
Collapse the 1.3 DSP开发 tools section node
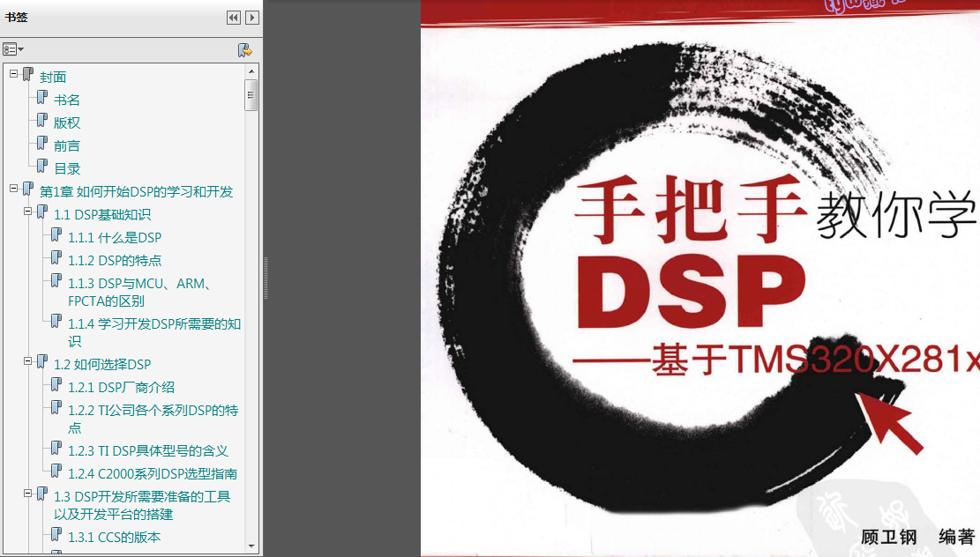[28, 494]
